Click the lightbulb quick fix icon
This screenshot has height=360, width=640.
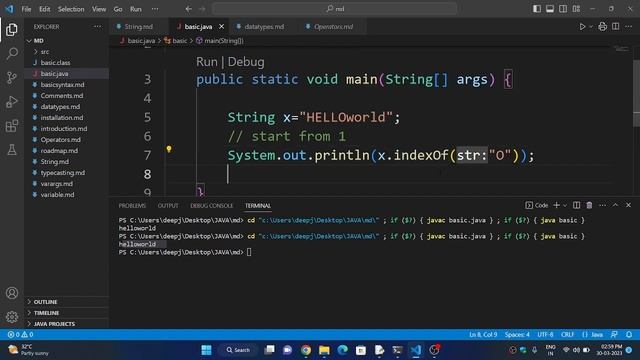(x=169, y=149)
